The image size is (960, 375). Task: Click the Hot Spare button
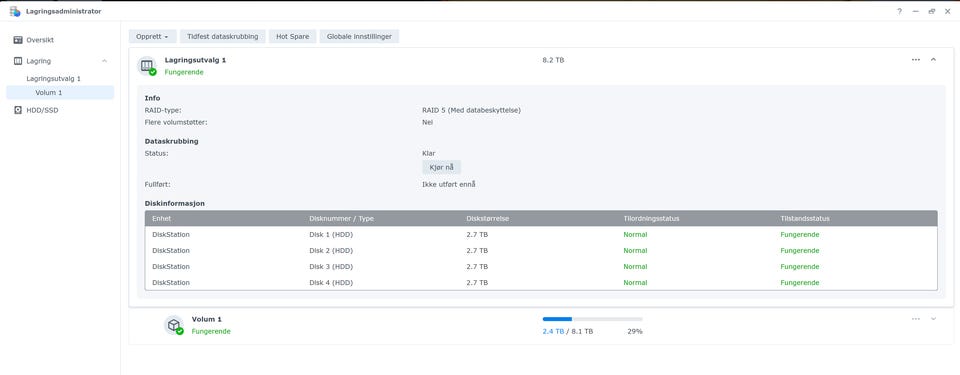coord(293,37)
